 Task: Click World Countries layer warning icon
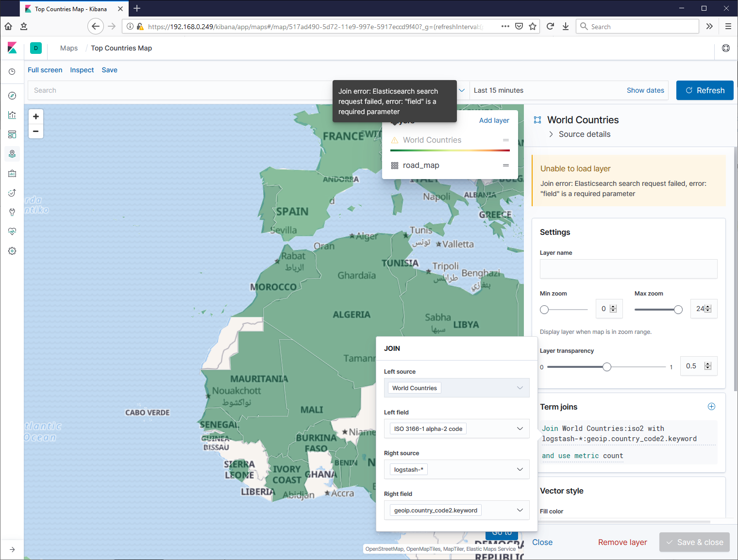pyautogui.click(x=395, y=140)
